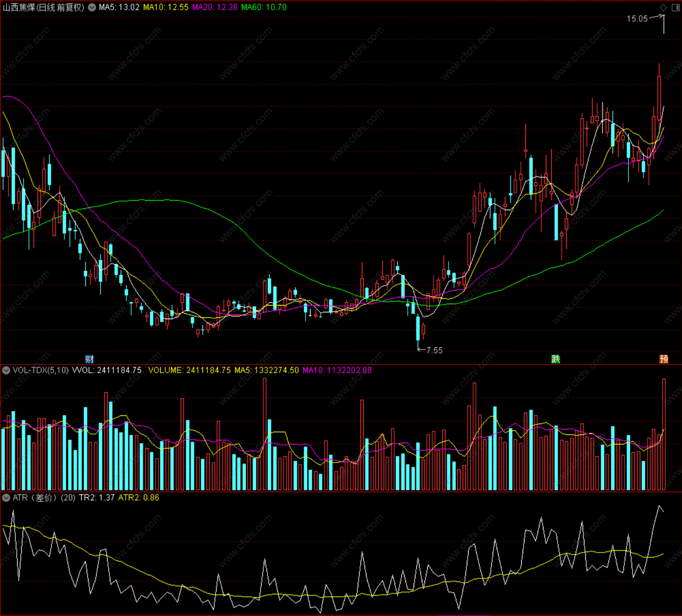This screenshot has height=616, width=682.
Task: Select the MA20: 12.36 magenta label
Action: point(215,7)
